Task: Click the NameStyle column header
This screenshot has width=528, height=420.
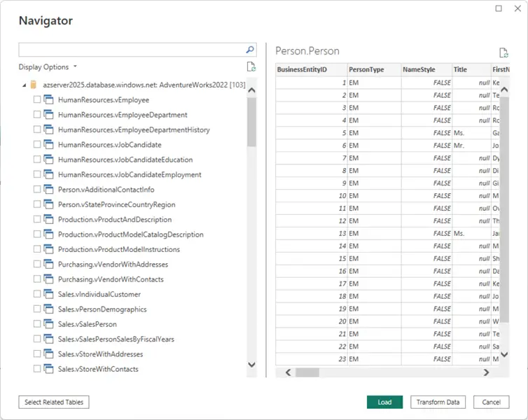Action: pos(426,70)
